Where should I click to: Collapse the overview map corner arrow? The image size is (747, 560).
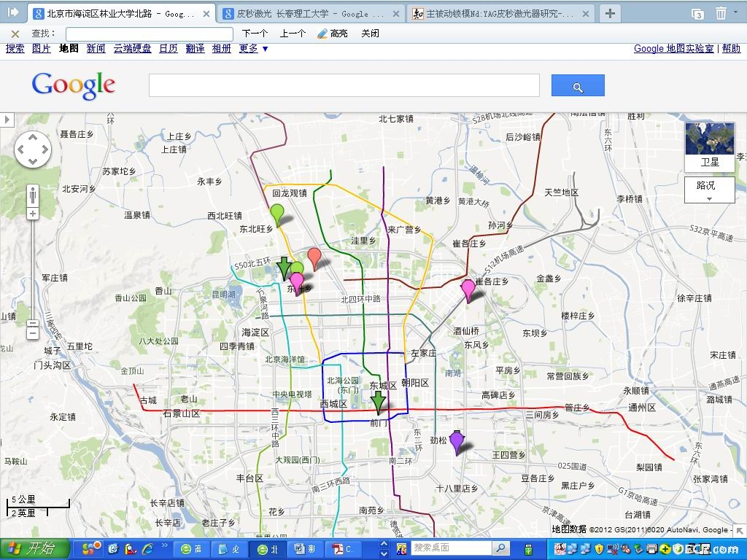[x=740, y=530]
